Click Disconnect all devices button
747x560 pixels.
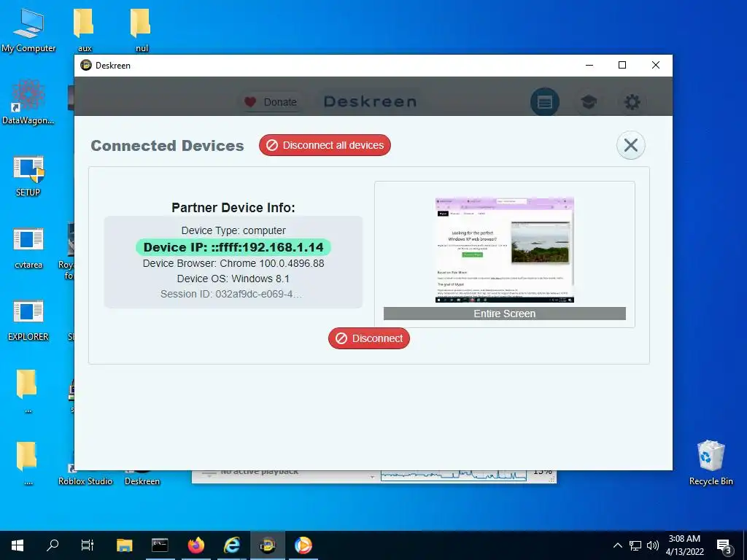pos(325,145)
